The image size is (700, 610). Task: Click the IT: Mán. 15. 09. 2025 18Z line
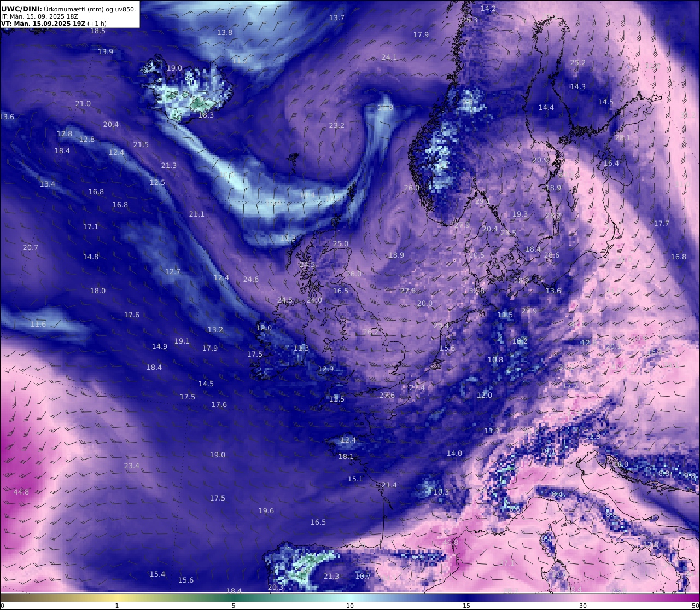(40, 17)
